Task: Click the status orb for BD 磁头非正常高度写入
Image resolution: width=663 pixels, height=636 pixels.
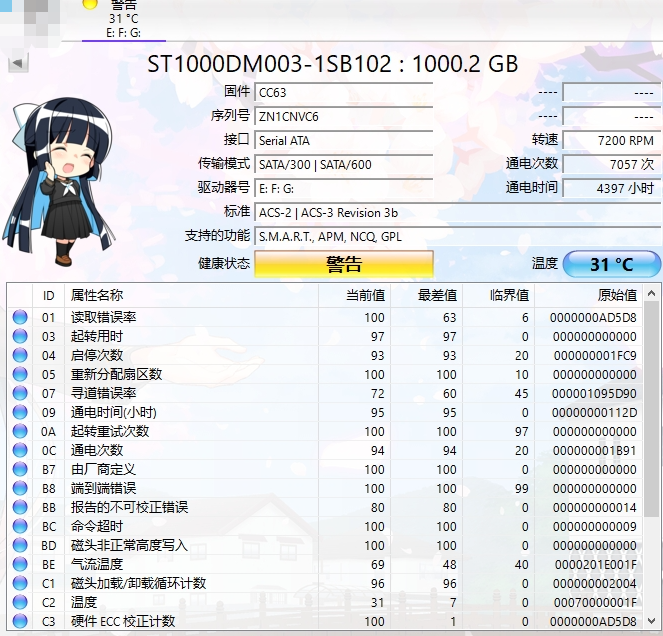Action: point(20,545)
